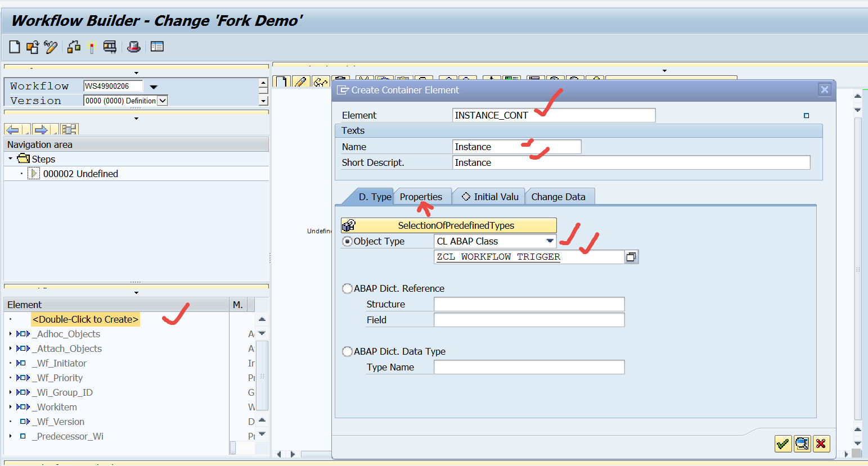Open the CL ABAP Class dropdown

pyautogui.click(x=550, y=241)
